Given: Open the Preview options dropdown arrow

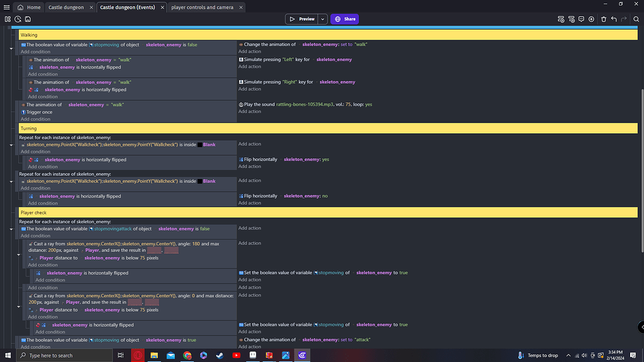Looking at the screenshot, I should click(323, 19).
